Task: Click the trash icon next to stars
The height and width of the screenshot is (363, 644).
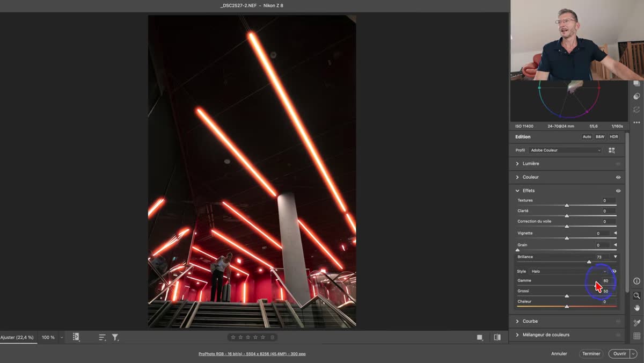Action: 272,337
